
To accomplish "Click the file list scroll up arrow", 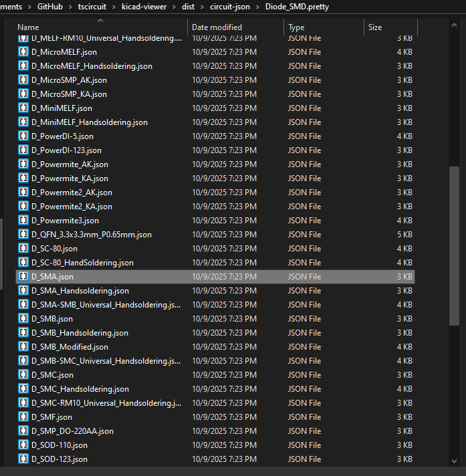I will pos(454,25).
